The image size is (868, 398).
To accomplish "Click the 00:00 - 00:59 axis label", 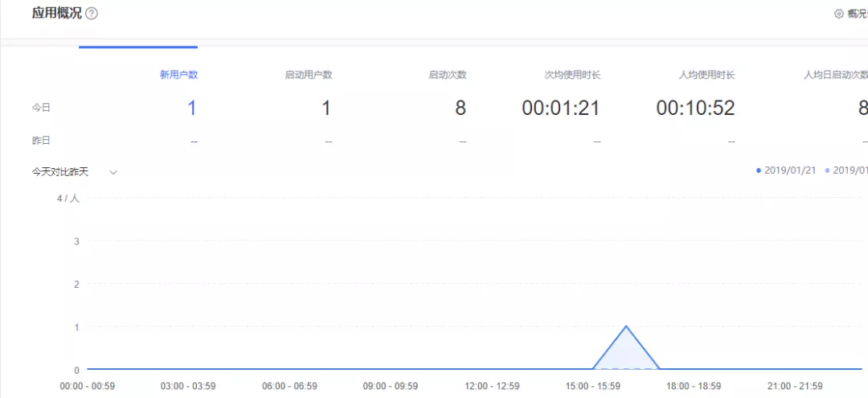I will pos(88,386).
